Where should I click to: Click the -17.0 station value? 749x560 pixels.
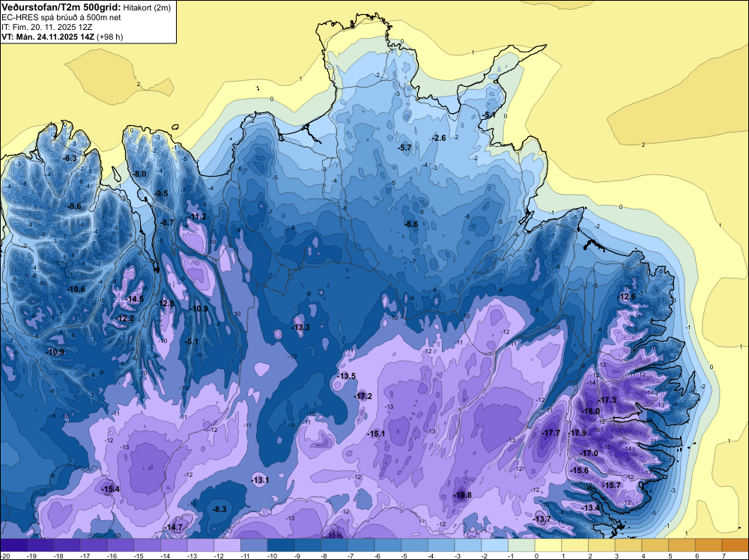589,453
